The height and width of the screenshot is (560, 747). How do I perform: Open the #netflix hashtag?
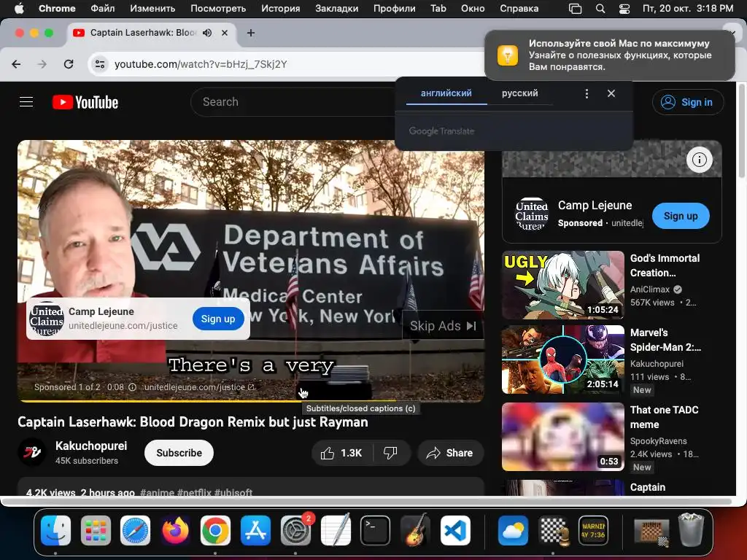194,492
